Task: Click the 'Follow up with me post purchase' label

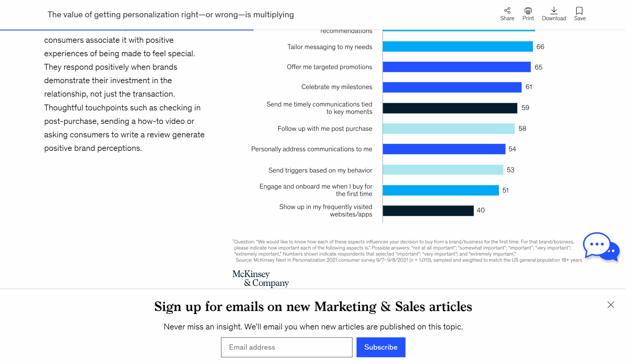Action: click(x=324, y=129)
